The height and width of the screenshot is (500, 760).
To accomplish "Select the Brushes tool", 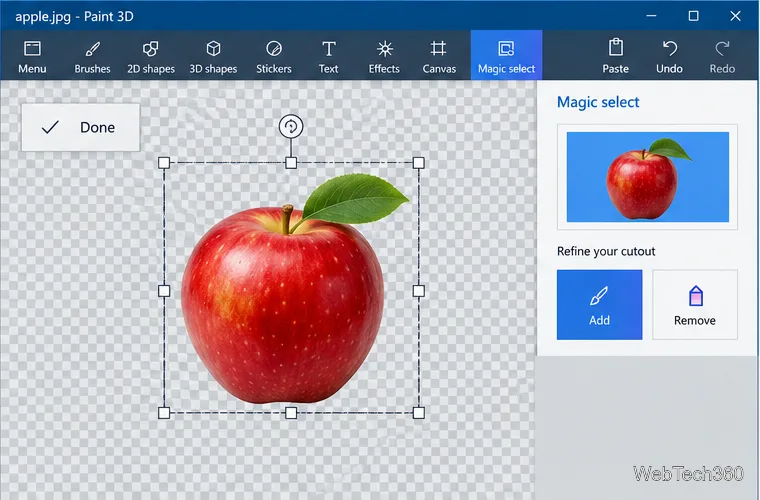I will pyautogui.click(x=92, y=56).
